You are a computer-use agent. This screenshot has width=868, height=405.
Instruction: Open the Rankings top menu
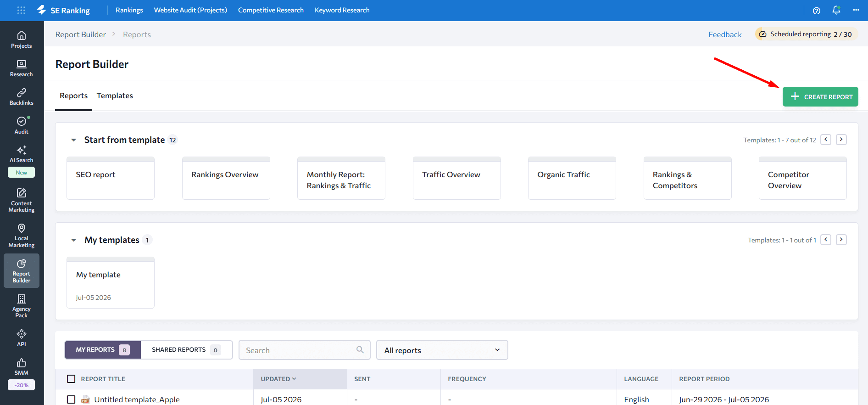tap(129, 10)
